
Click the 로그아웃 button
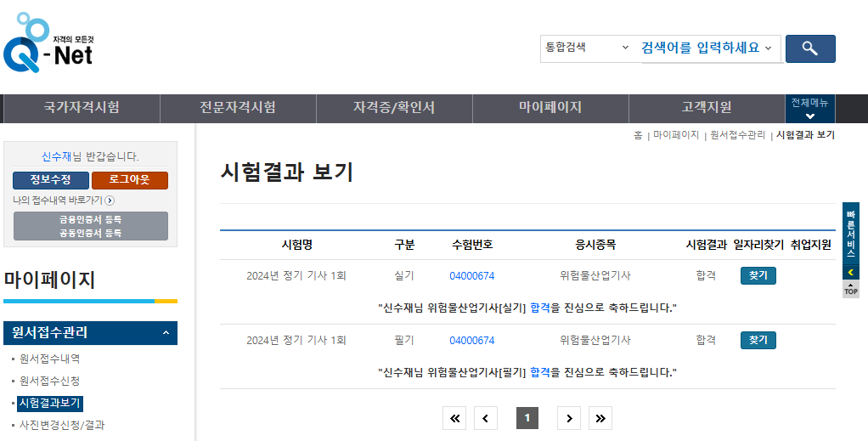[x=129, y=180]
